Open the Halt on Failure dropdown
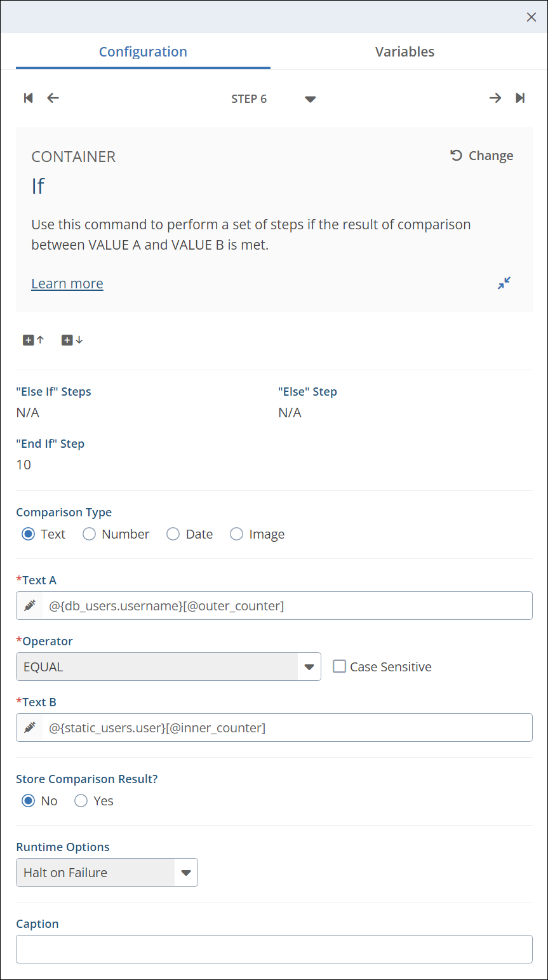The image size is (548, 980). (x=185, y=873)
